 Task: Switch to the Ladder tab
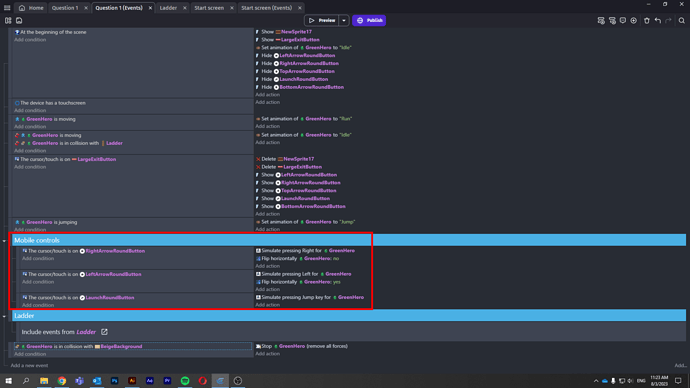pyautogui.click(x=168, y=8)
